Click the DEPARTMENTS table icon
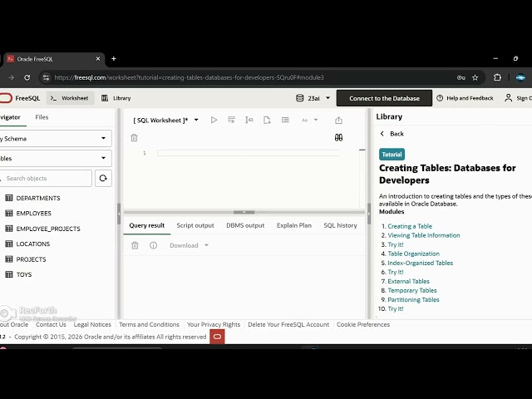 (x=9, y=198)
